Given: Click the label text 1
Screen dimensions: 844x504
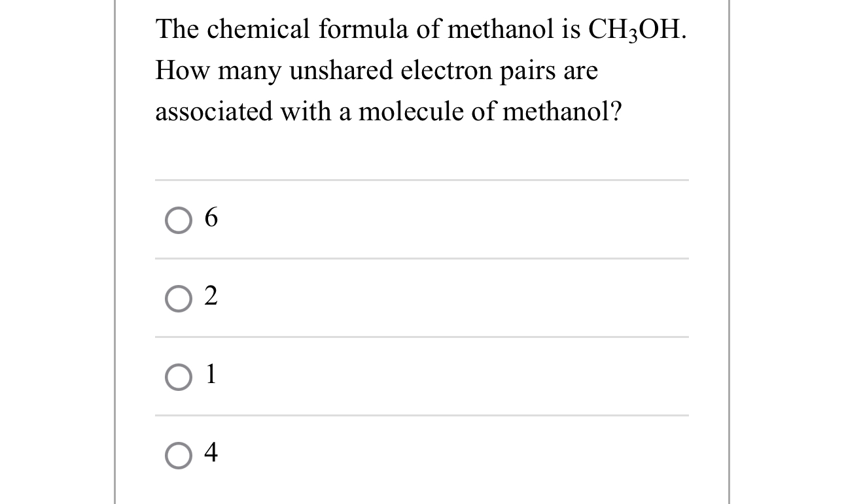Looking at the screenshot, I should (209, 375).
